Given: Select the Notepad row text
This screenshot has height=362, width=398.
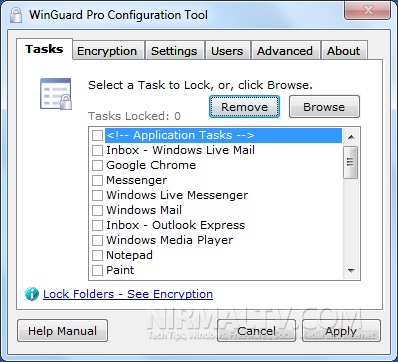Looking at the screenshot, I should [129, 255].
